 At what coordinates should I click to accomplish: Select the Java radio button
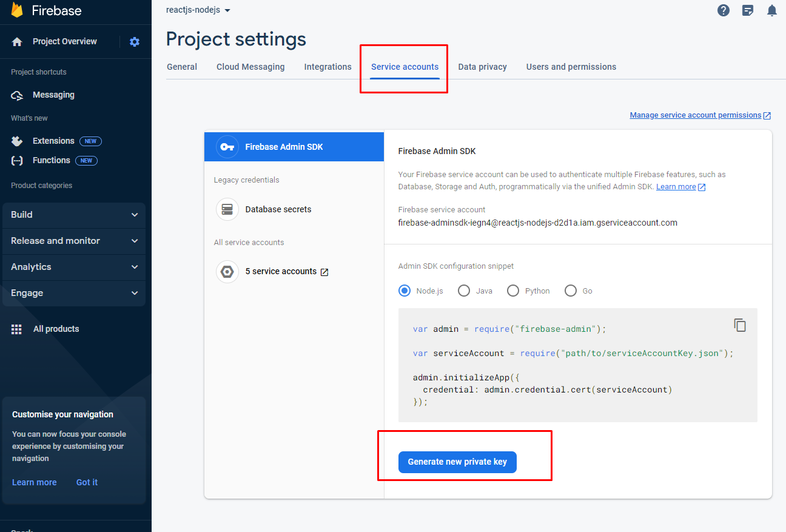[464, 291]
